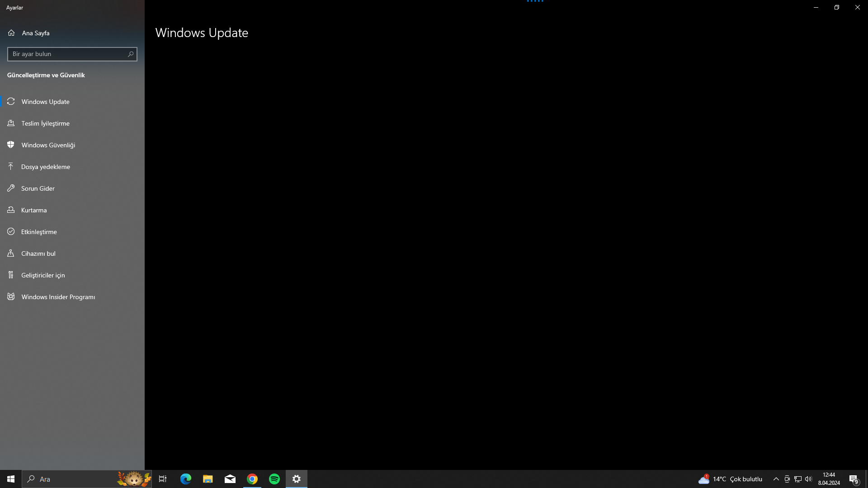Open Dosya yedekleme backup icon
Viewport: 868px width, 488px height.
click(11, 167)
